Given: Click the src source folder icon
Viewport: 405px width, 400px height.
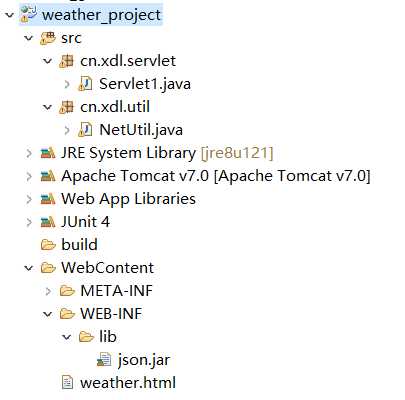Looking at the screenshot, I should click(48, 38).
